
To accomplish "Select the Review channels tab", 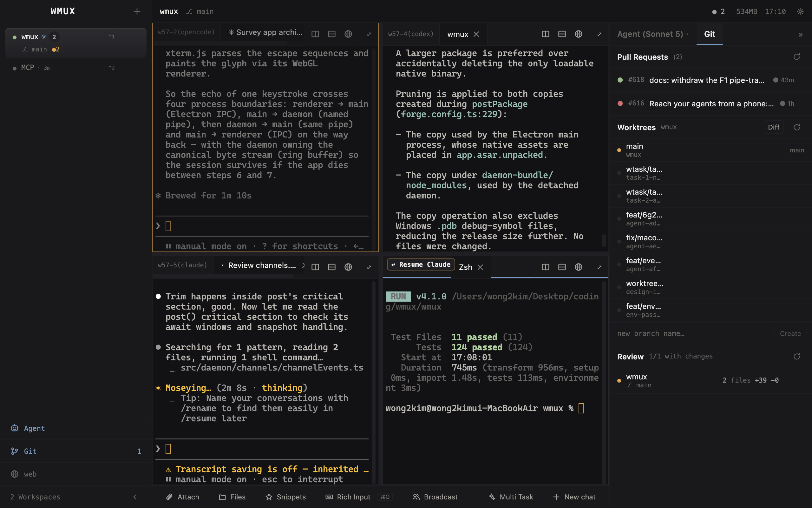I will (x=259, y=265).
